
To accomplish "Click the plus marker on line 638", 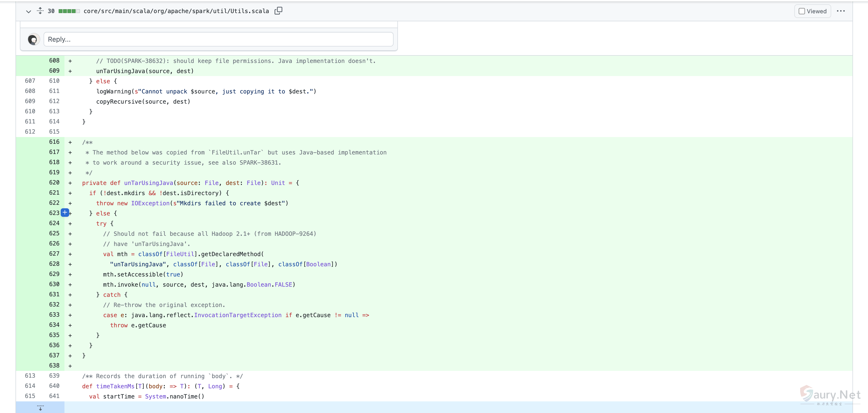I will pyautogui.click(x=70, y=366).
